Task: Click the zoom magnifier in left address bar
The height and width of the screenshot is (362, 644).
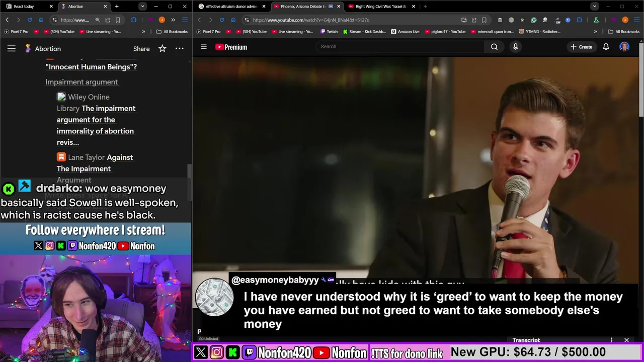Action: click(98, 20)
